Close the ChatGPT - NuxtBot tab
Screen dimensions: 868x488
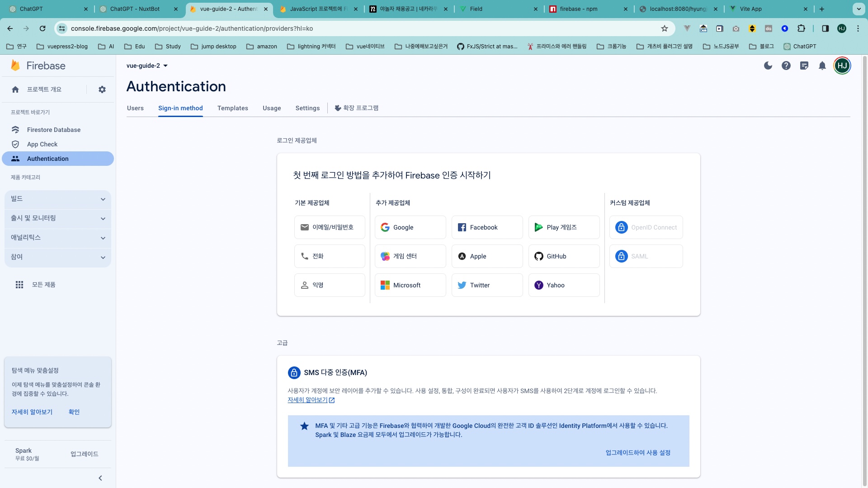[x=176, y=9]
